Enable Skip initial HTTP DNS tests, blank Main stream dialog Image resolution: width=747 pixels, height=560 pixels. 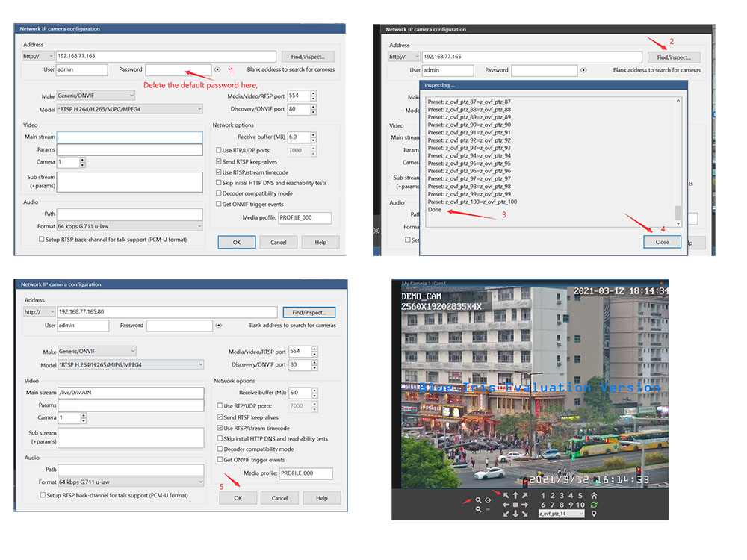point(219,182)
